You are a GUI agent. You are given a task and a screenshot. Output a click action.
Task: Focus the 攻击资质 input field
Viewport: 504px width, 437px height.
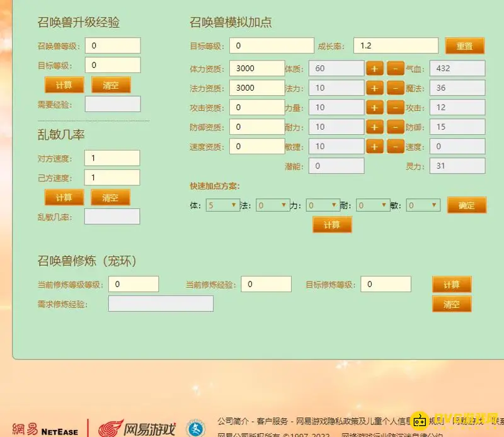(257, 108)
